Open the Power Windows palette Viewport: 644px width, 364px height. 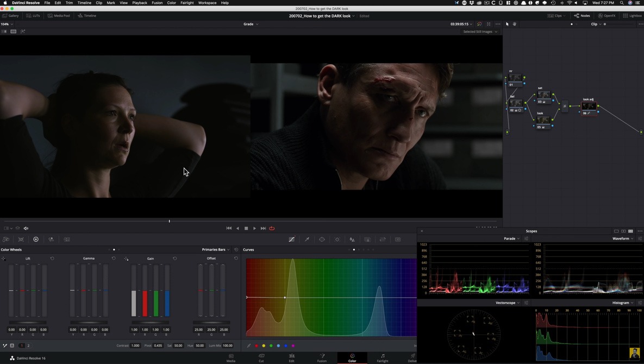click(322, 239)
